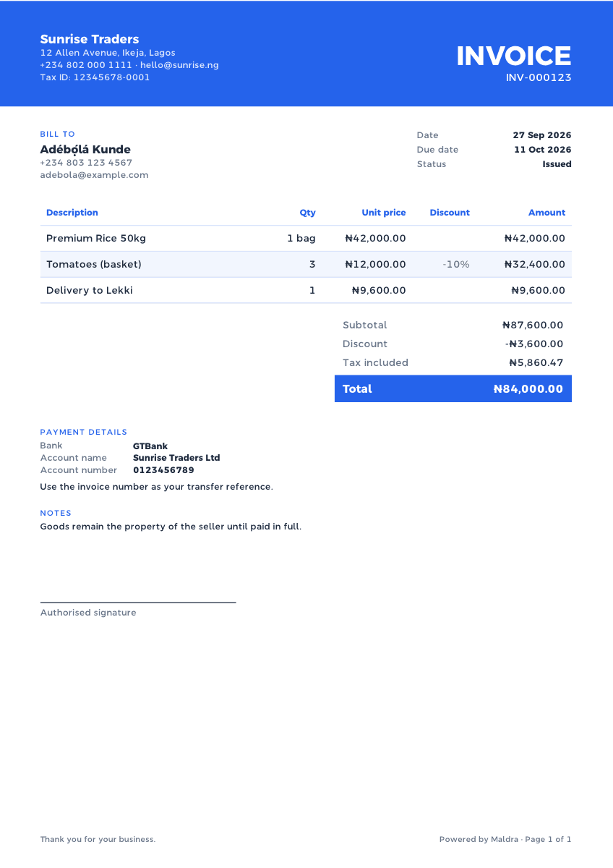Click the Bank label
613x868 pixels.
[51, 446]
